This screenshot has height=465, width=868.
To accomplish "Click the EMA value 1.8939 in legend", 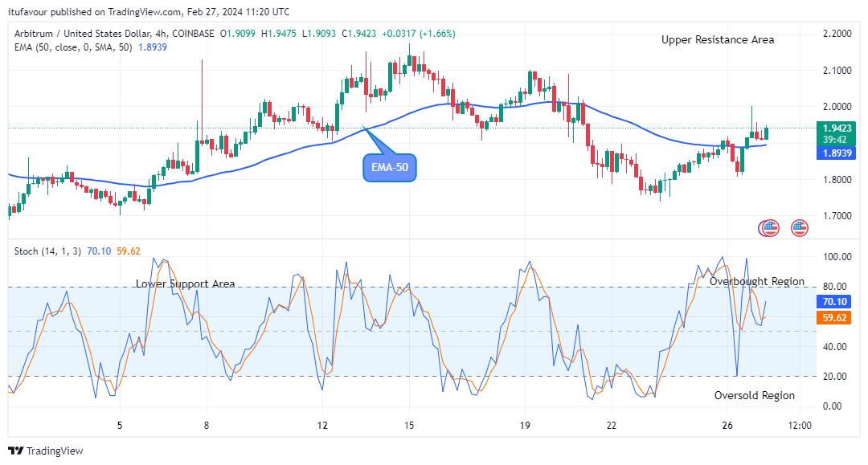I will pos(153,47).
